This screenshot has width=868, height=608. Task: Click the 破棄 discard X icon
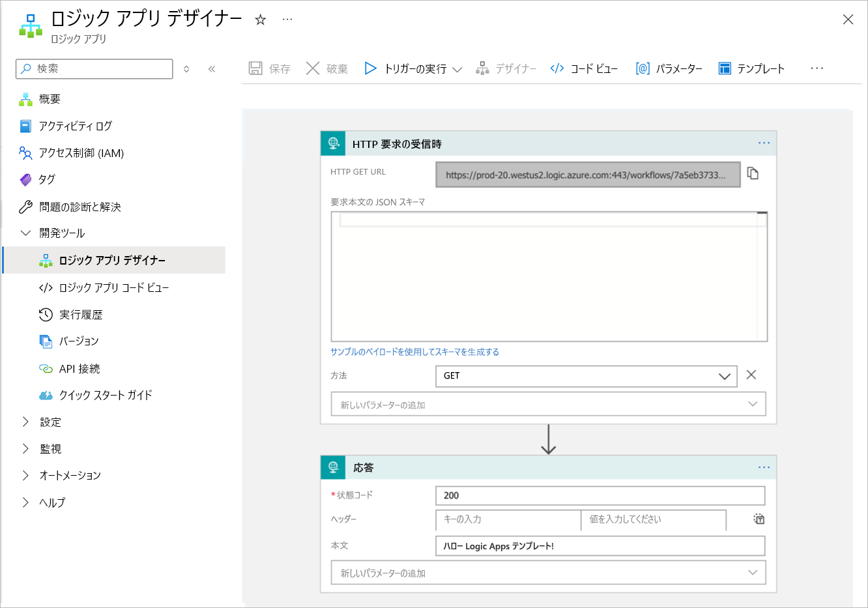tap(313, 68)
